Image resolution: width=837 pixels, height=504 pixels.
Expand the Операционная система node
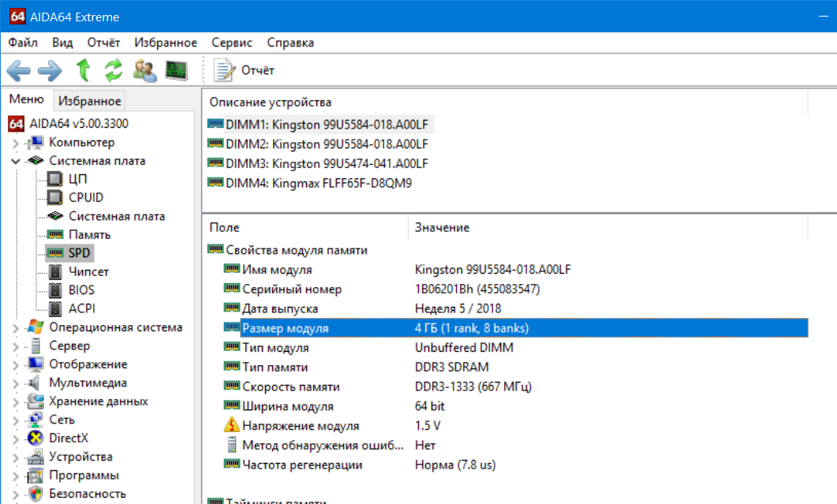pyautogui.click(x=16, y=328)
